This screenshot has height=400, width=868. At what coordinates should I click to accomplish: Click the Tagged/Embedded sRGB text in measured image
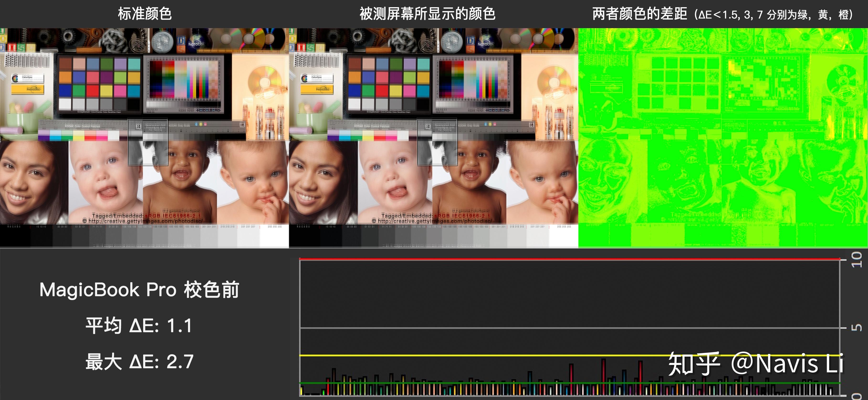coord(435,215)
